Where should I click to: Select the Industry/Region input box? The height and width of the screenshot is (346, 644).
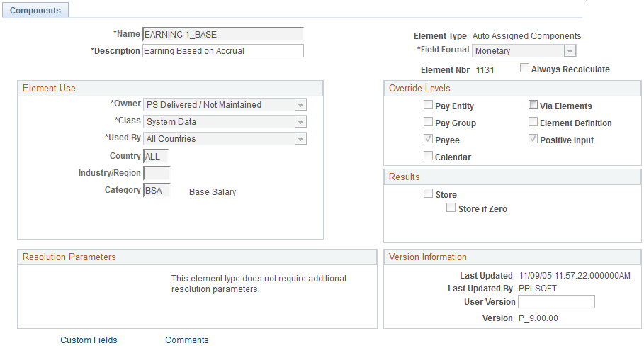tap(157, 173)
